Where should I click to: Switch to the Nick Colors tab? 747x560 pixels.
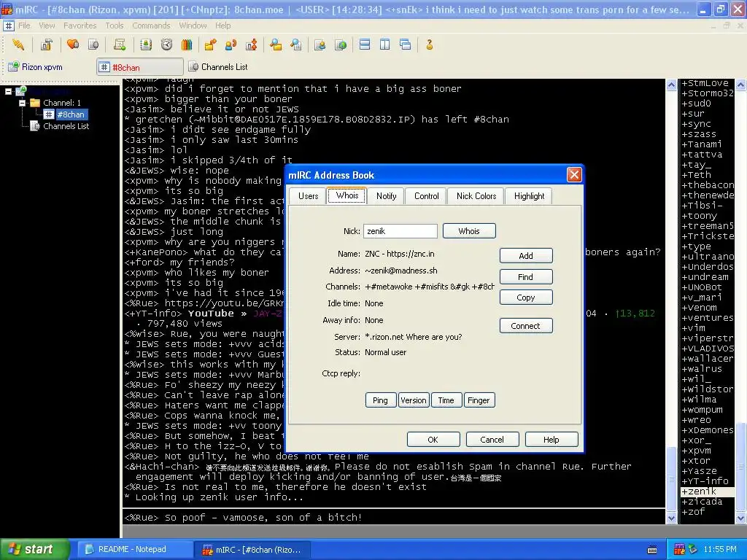coord(476,196)
